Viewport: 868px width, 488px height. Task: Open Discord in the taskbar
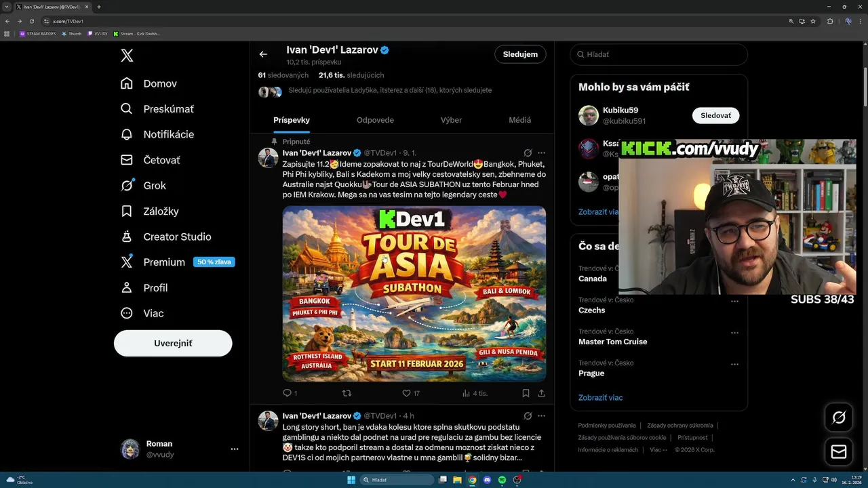click(487, 480)
